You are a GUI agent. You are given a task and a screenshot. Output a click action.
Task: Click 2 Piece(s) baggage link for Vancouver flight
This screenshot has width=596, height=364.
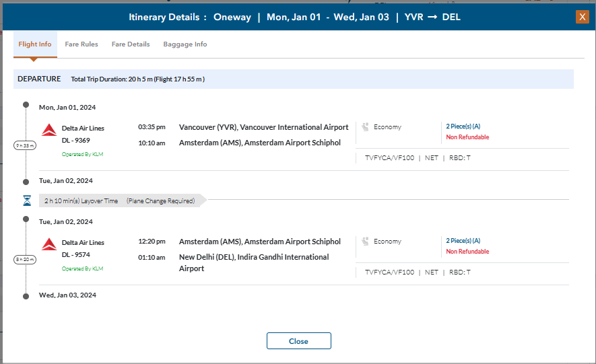463,126
